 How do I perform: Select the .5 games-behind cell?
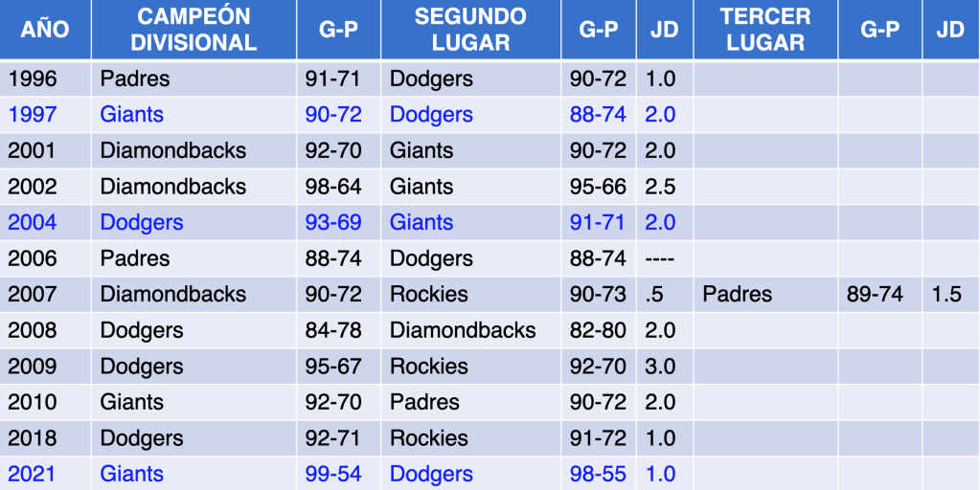(657, 294)
